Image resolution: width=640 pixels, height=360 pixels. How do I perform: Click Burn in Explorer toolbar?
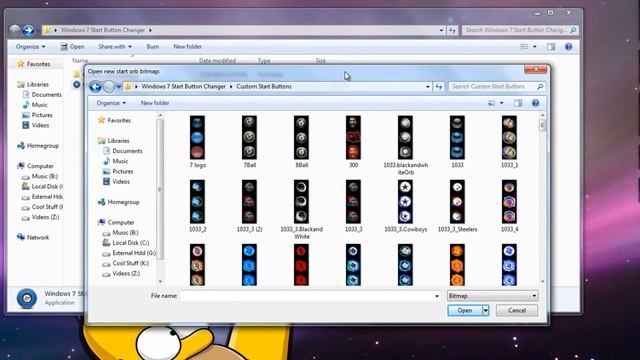point(153,47)
